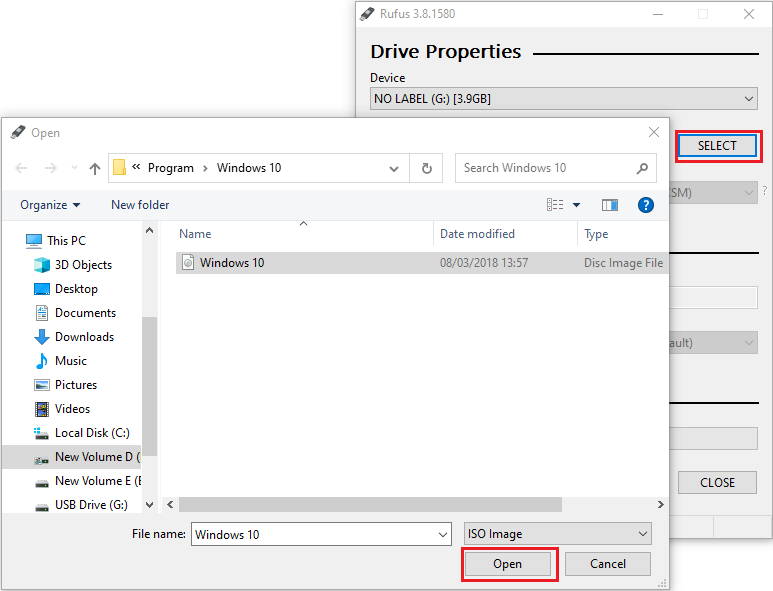Click the Windows 10 disc image icon
This screenshot has width=773, height=591.
(188, 262)
